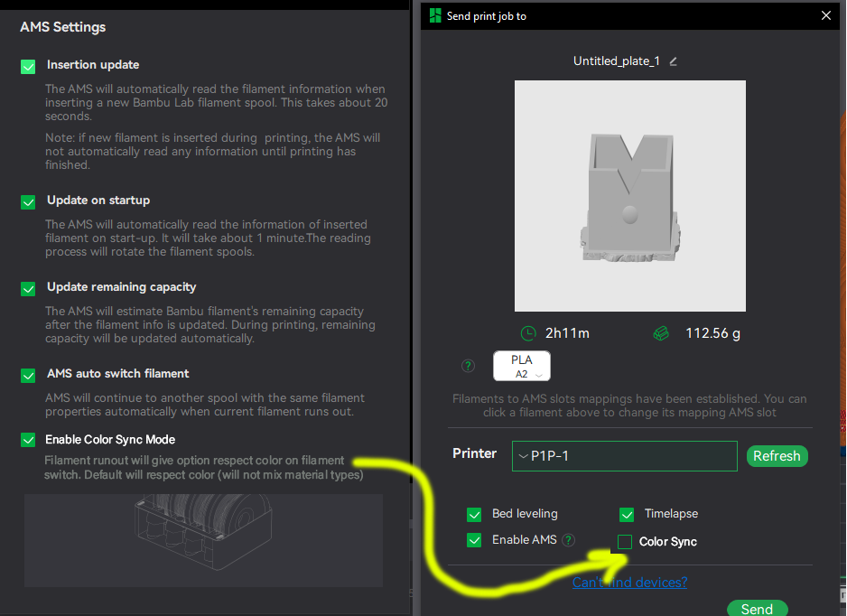Viewport: 847px width, 616px height.
Task: Toggle AMS auto switch filament checkbox
Action: pyautogui.click(x=28, y=375)
